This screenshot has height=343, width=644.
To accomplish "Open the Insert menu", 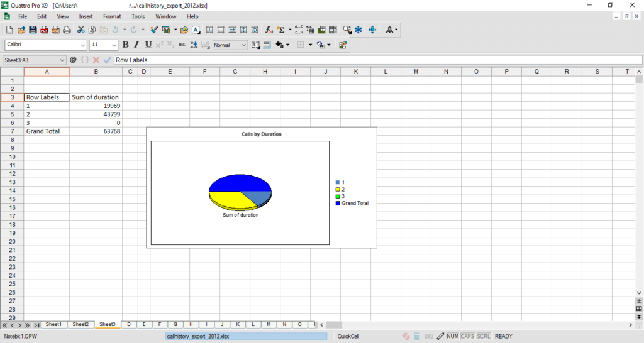I will pos(86,16).
